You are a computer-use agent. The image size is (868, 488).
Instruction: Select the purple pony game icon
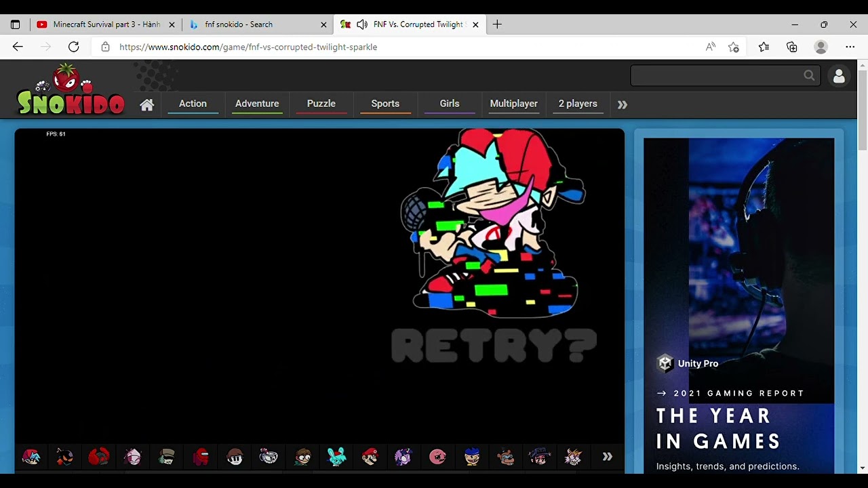point(404,457)
